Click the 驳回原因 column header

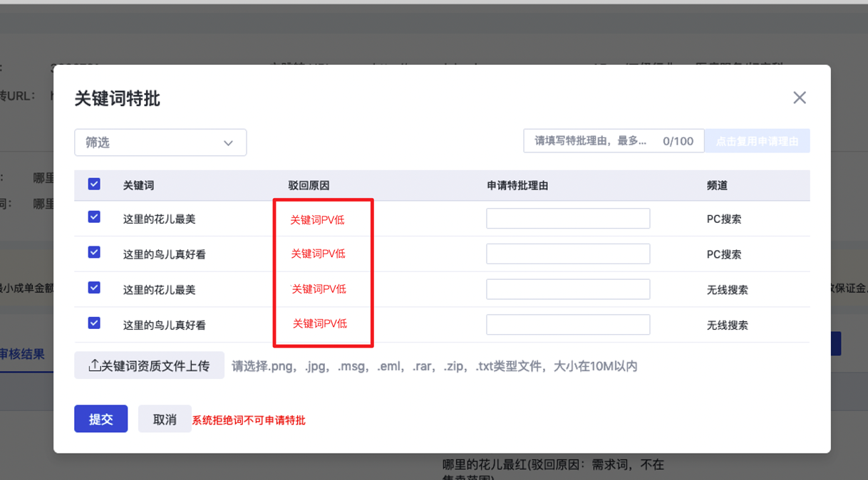[309, 185]
